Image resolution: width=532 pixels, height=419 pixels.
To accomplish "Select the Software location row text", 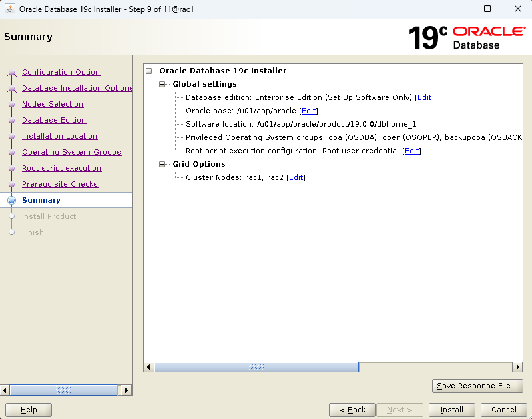I will [300, 124].
